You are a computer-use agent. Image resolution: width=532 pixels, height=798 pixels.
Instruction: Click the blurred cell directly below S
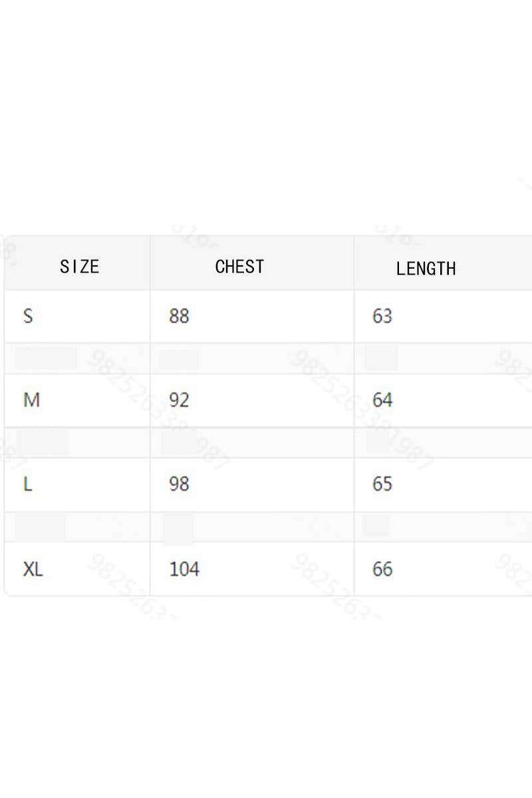45,358
